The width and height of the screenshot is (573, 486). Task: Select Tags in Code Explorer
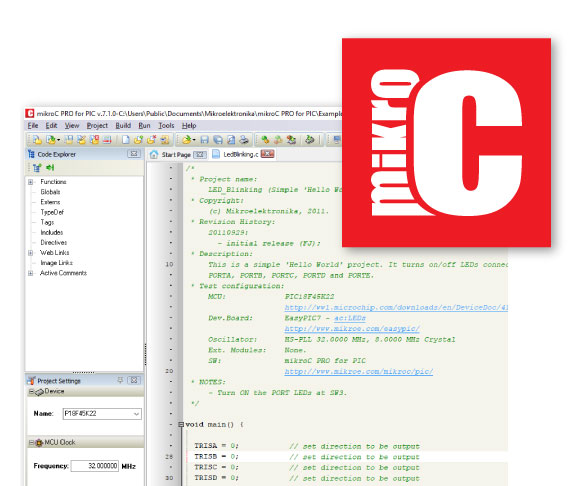click(x=47, y=222)
